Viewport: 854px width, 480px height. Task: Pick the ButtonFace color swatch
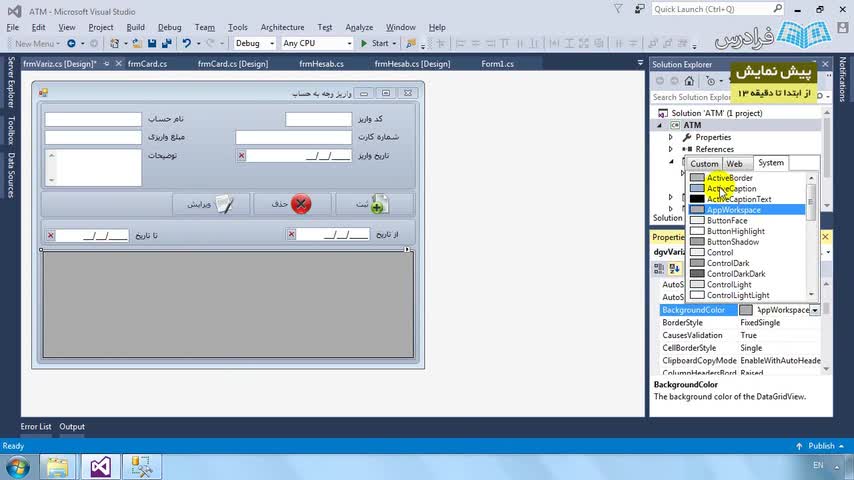pyautogui.click(x=697, y=221)
